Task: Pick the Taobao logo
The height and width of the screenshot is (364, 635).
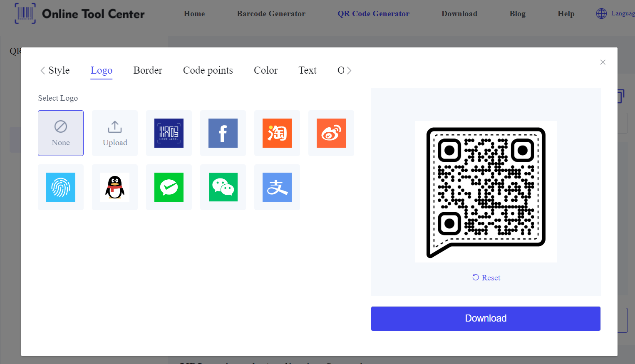Action: tap(277, 133)
